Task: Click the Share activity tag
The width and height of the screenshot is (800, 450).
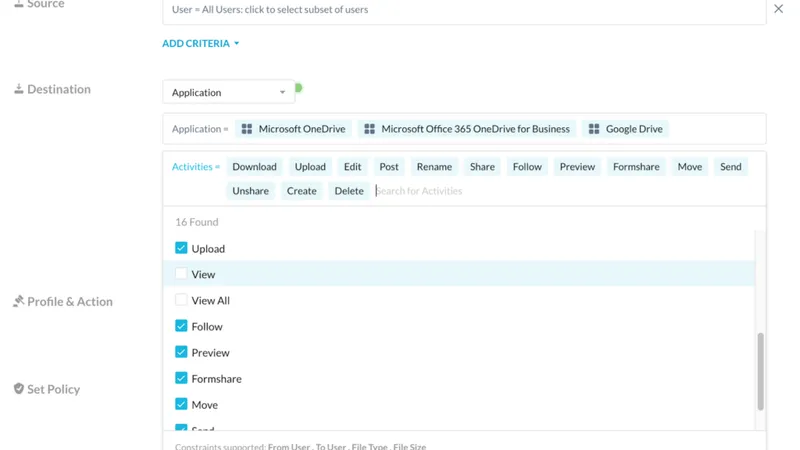Action: point(482,167)
